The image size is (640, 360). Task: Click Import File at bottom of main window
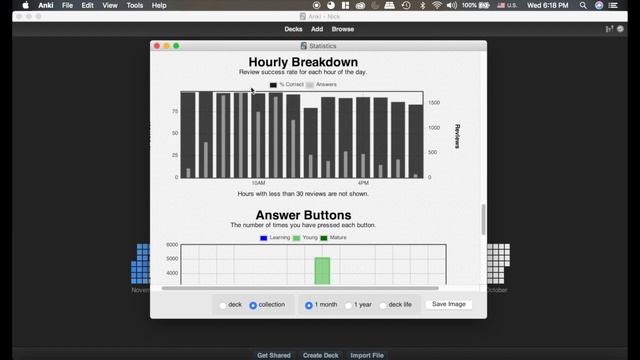tap(367, 356)
